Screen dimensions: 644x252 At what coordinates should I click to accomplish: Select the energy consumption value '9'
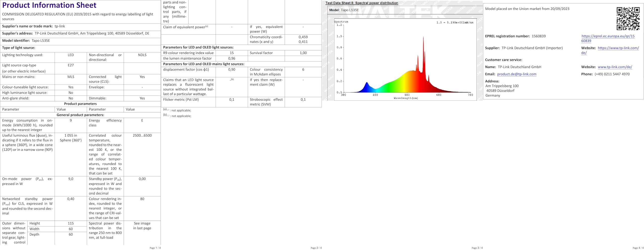point(71,120)
